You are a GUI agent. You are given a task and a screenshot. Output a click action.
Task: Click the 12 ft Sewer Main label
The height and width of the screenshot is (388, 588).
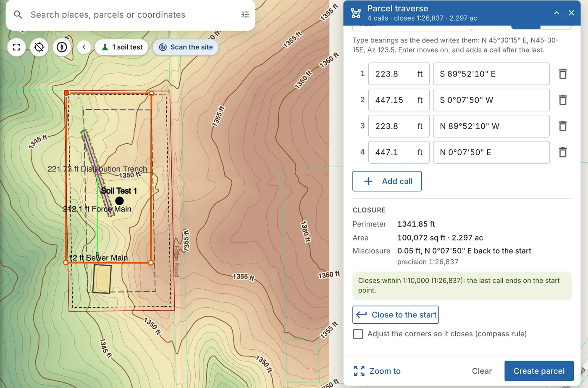pyautogui.click(x=98, y=258)
